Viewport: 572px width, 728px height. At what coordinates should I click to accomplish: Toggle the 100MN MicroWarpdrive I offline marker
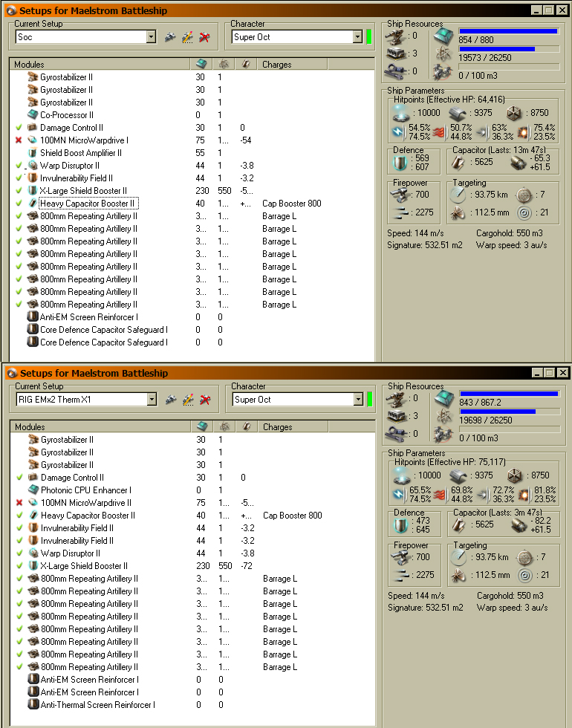click(x=19, y=140)
